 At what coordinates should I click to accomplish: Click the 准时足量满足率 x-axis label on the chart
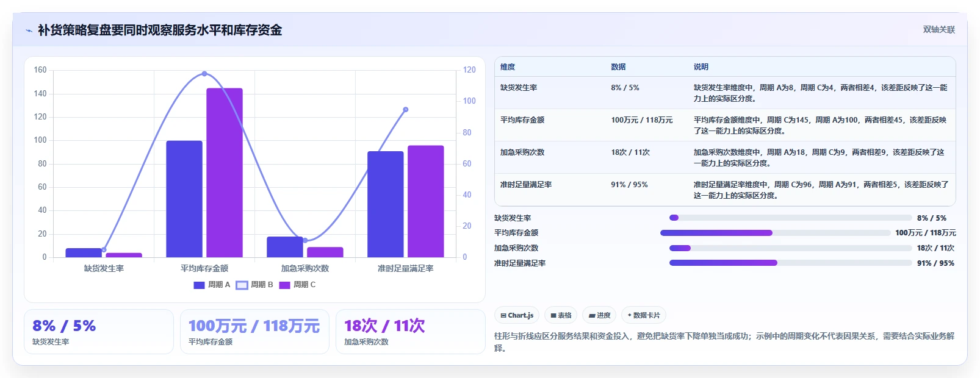(x=406, y=268)
